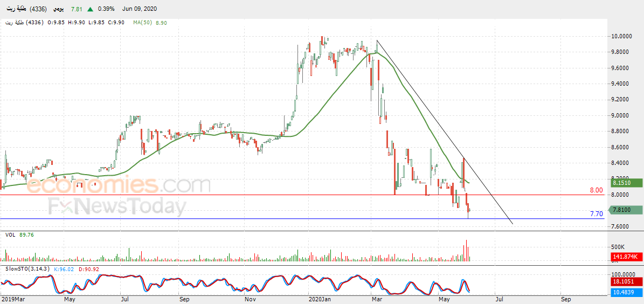This screenshot has width=644, height=304.
Task: Click the Sep label at far right of time axis
Action: 565,300
